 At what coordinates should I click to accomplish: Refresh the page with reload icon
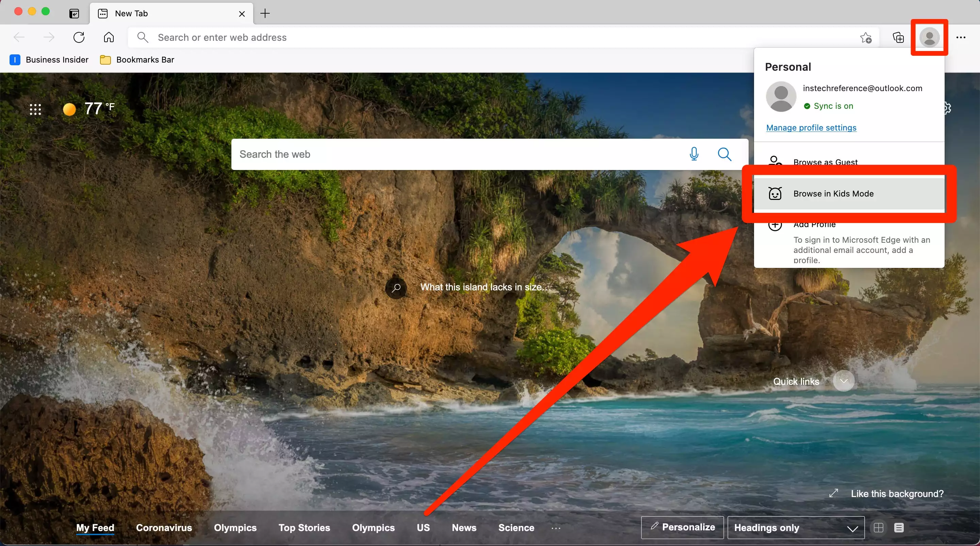(x=79, y=37)
